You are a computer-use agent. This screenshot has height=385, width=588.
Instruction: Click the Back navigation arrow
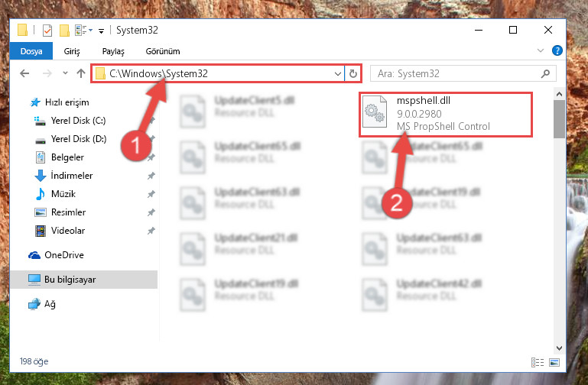(24, 73)
